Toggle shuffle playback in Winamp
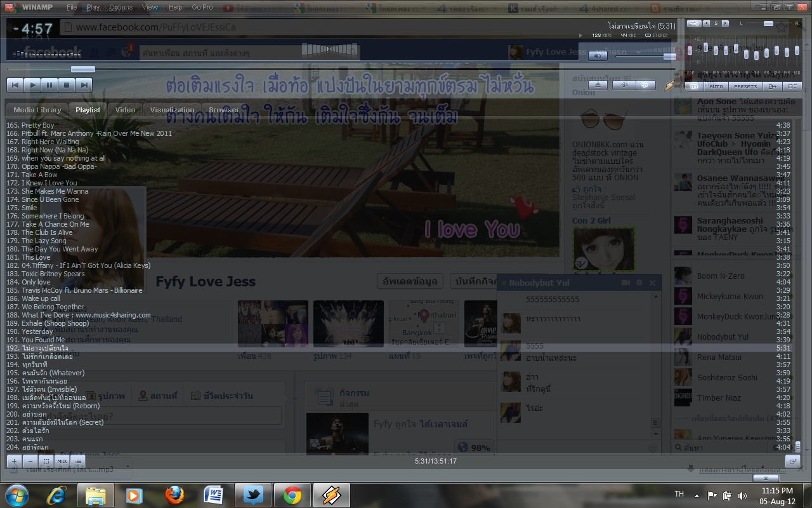812x508 pixels. pos(624,85)
